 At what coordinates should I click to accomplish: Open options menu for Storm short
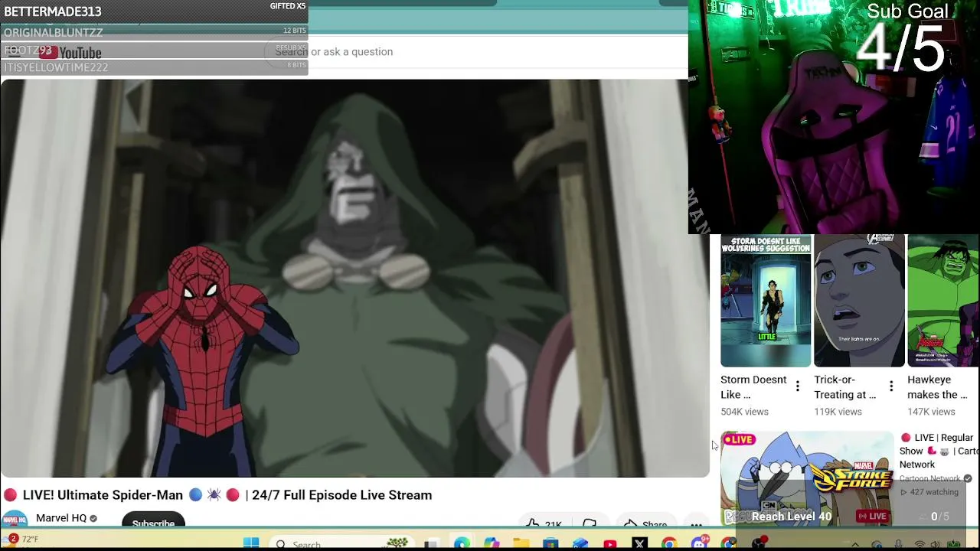pyautogui.click(x=798, y=386)
